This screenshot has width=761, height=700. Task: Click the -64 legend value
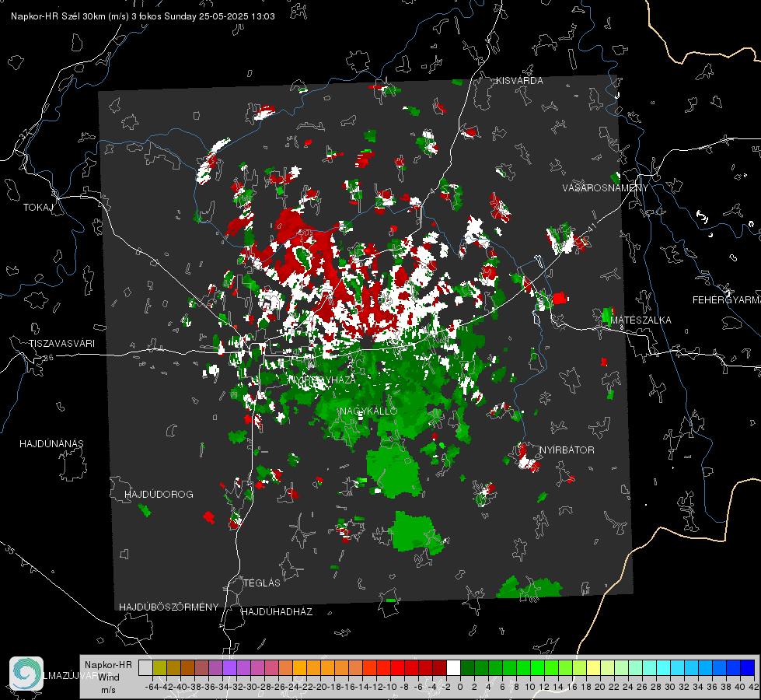coord(152,687)
